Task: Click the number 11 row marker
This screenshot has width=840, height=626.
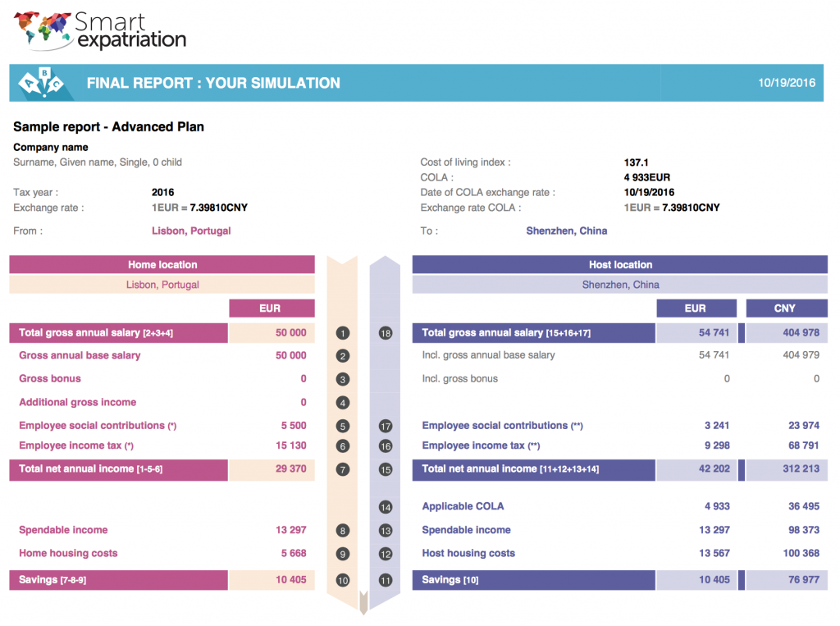Action: pyautogui.click(x=386, y=580)
